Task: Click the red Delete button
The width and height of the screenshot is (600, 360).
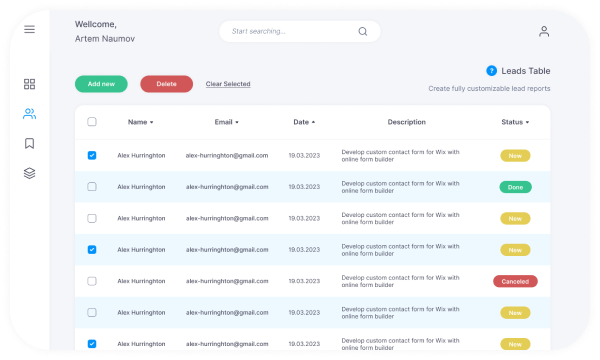Action: 166,84
